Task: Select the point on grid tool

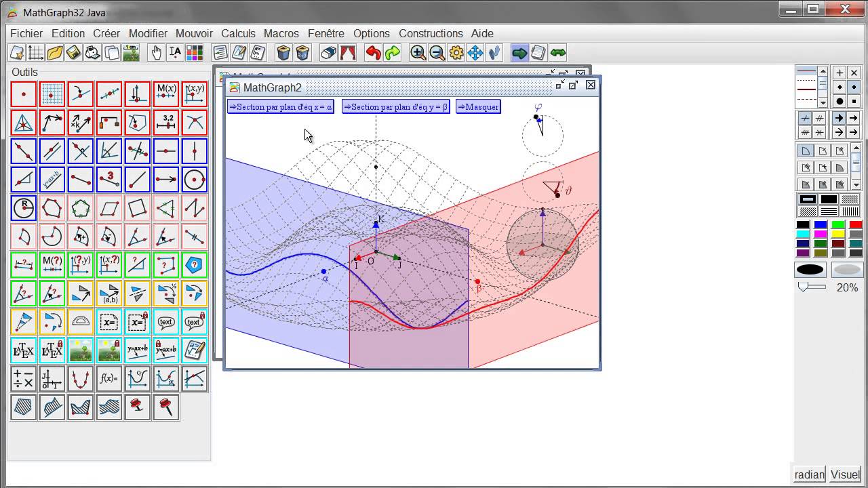Action: pos(52,94)
